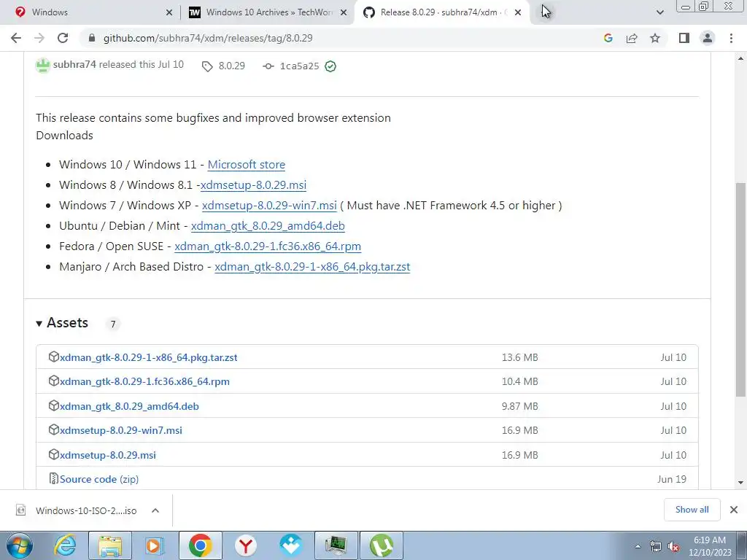Viewport: 747px width, 560px height.
Task: Click the page vertical scrollbar thumb
Action: [740, 289]
